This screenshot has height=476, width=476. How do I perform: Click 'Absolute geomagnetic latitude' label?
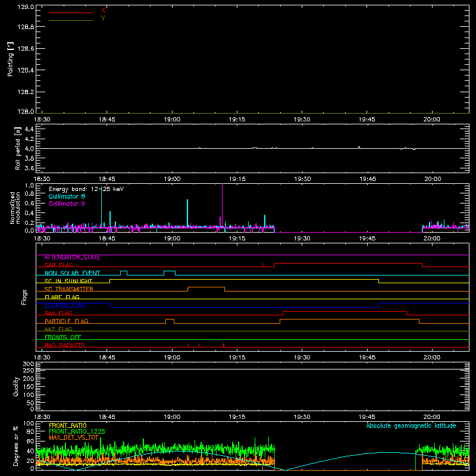click(x=411, y=426)
